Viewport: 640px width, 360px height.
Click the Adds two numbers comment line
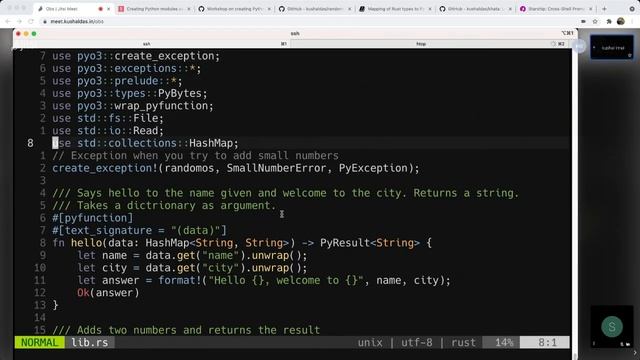(x=186, y=330)
